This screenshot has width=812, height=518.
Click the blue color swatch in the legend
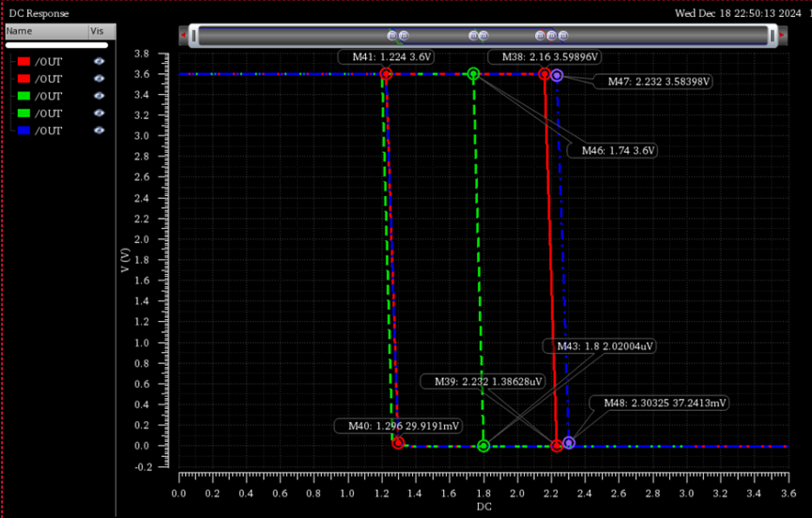click(x=23, y=130)
